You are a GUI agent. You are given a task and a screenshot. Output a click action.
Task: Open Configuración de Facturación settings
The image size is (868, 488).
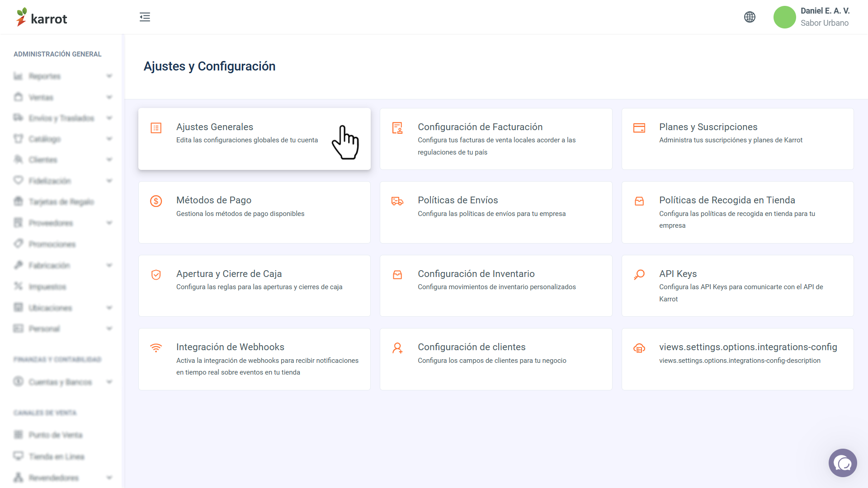496,139
